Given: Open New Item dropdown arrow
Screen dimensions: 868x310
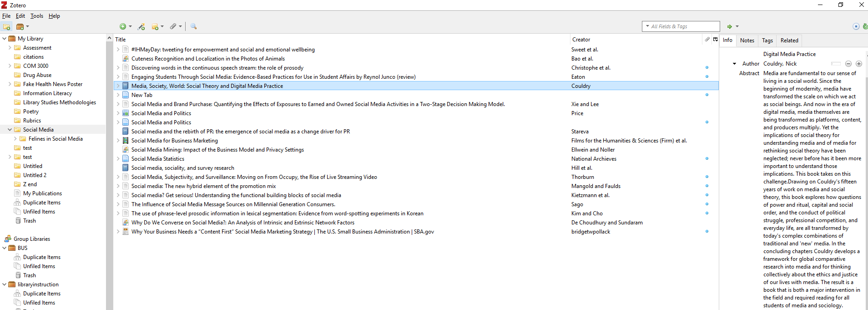Looking at the screenshot, I should tap(130, 26).
